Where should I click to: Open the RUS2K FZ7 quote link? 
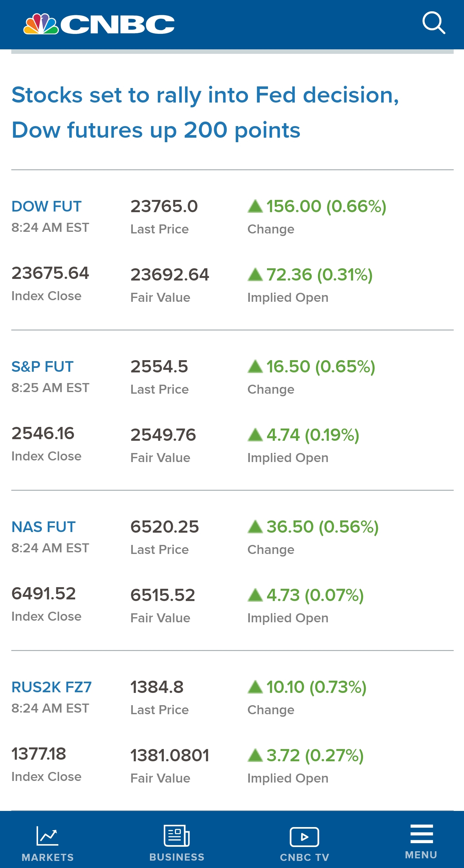pyautogui.click(x=52, y=687)
